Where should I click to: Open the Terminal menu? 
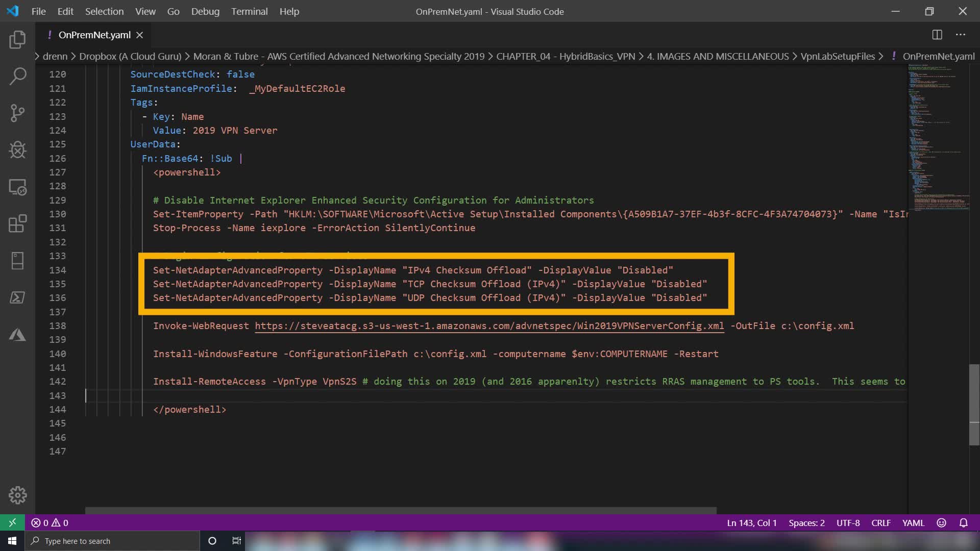point(249,11)
